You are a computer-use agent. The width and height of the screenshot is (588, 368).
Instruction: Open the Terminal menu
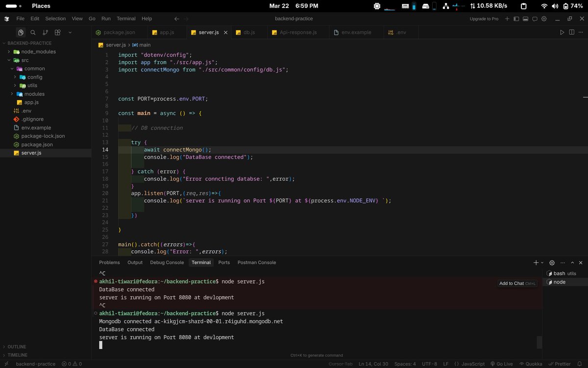point(126,19)
